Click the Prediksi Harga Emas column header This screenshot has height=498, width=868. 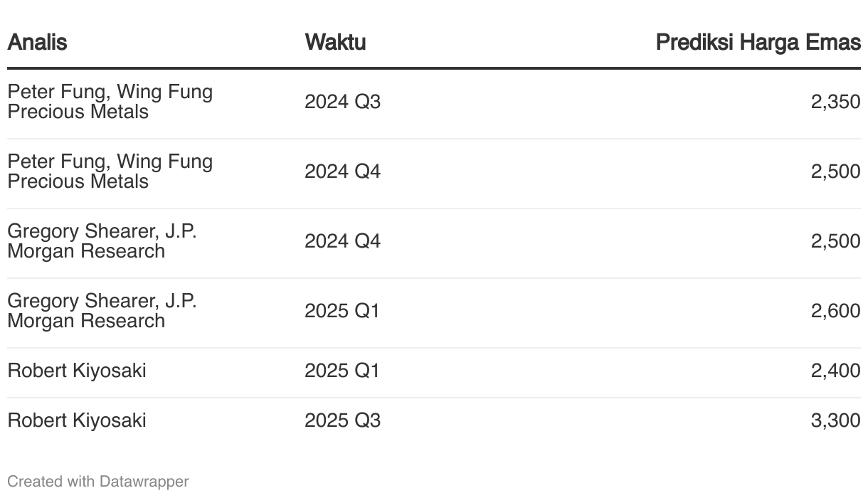point(758,42)
